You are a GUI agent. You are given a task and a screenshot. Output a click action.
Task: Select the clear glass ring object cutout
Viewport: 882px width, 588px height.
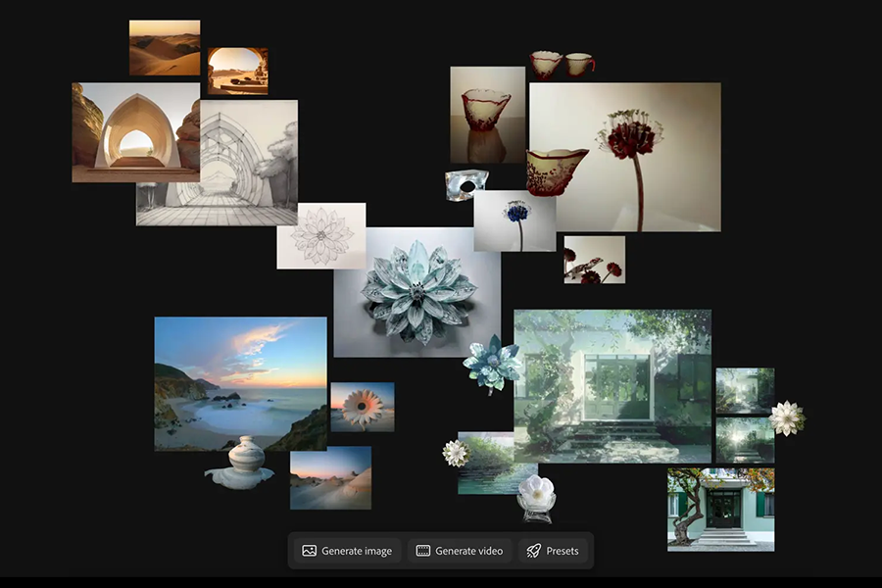tap(466, 185)
